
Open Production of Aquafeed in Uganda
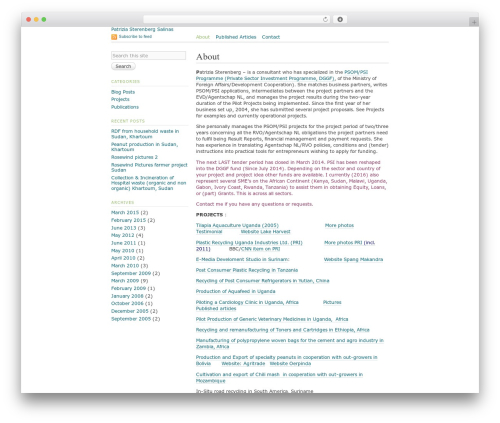pyautogui.click(x=236, y=291)
